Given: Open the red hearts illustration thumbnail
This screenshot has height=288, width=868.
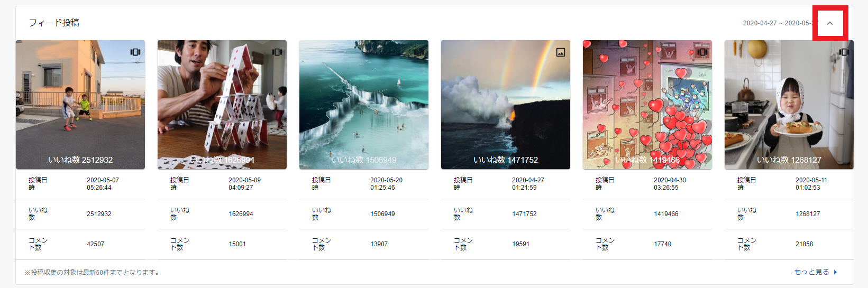Looking at the screenshot, I should click(x=647, y=100).
